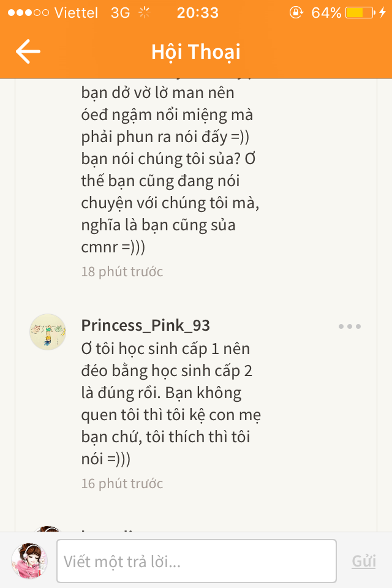Tap the 64% battery percentage

[x=326, y=12]
